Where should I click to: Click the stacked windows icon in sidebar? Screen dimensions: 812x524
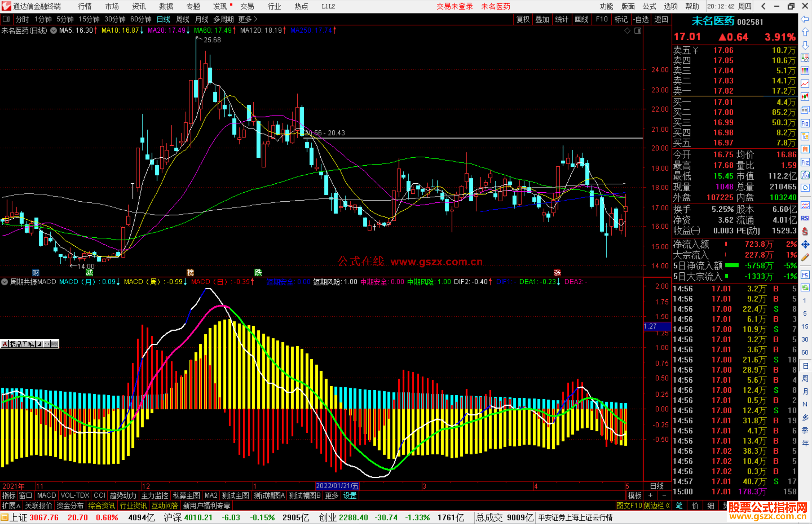tap(805, 110)
